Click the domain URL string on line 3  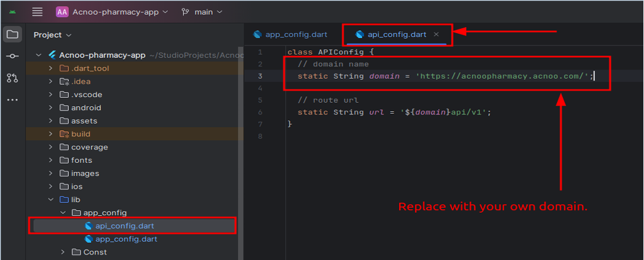click(503, 76)
